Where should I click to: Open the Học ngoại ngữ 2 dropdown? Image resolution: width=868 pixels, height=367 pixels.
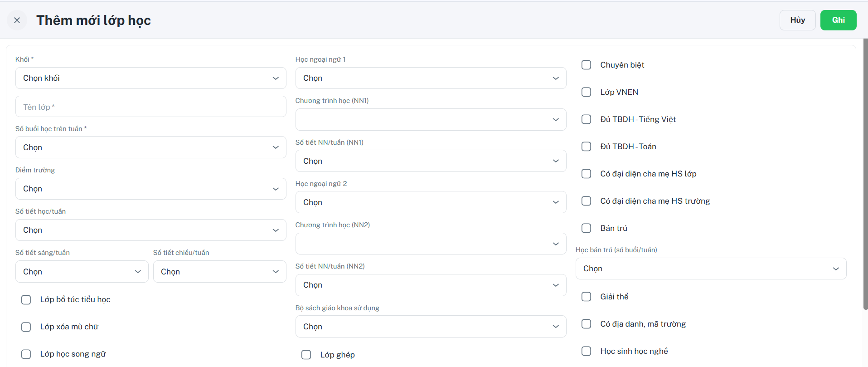(431, 202)
